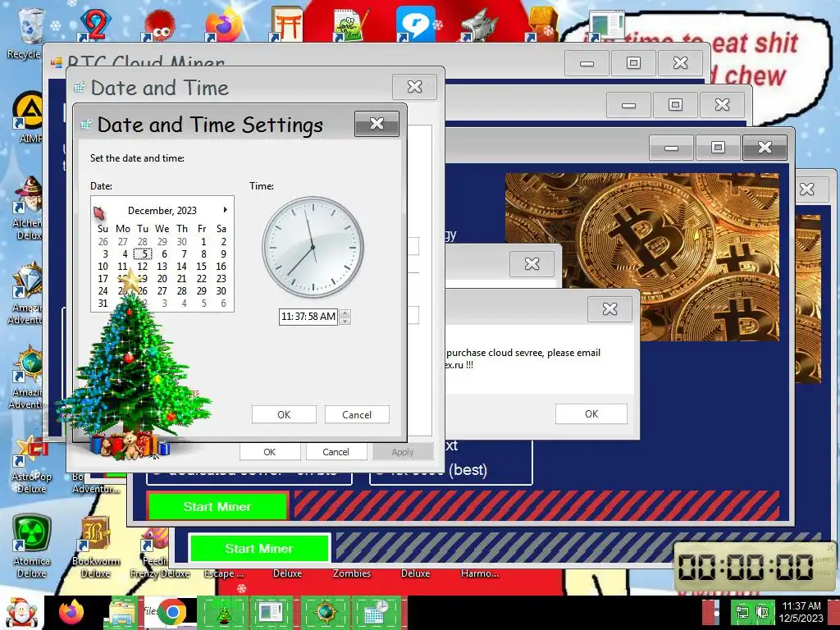Decrease the time with the down spinner
Screen dimensions: 840x630
(x=345, y=321)
